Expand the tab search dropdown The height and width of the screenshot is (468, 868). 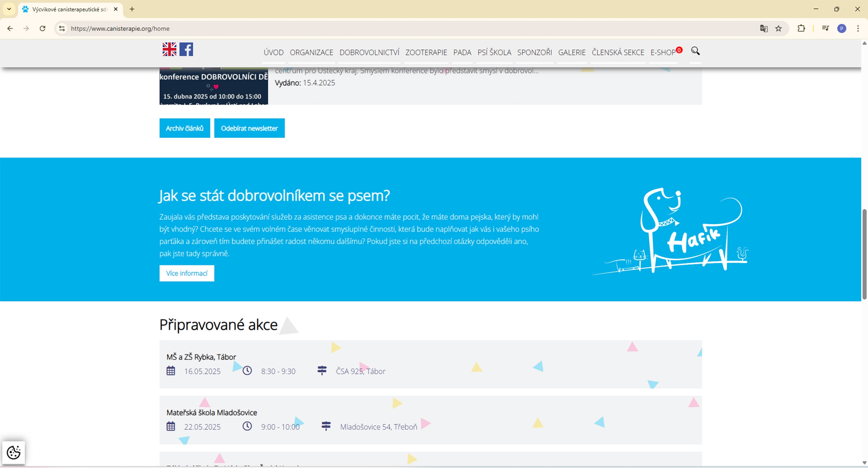pos(9,9)
